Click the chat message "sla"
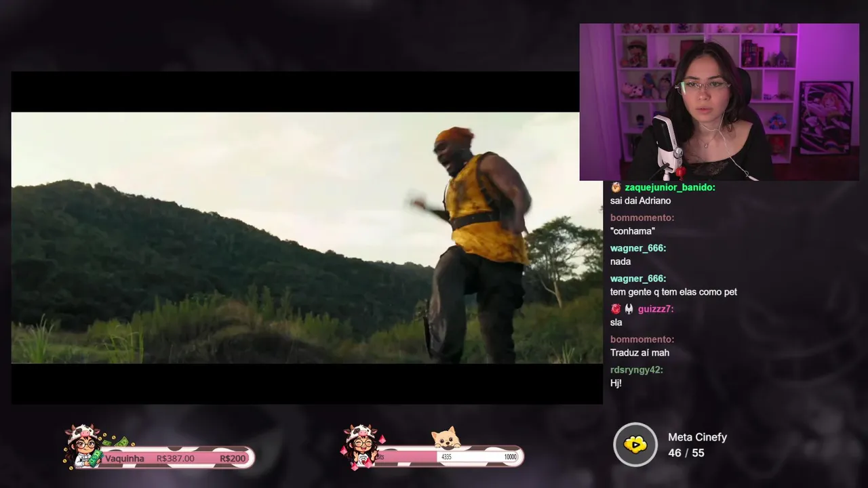Image resolution: width=868 pixels, height=488 pixels. [616, 323]
